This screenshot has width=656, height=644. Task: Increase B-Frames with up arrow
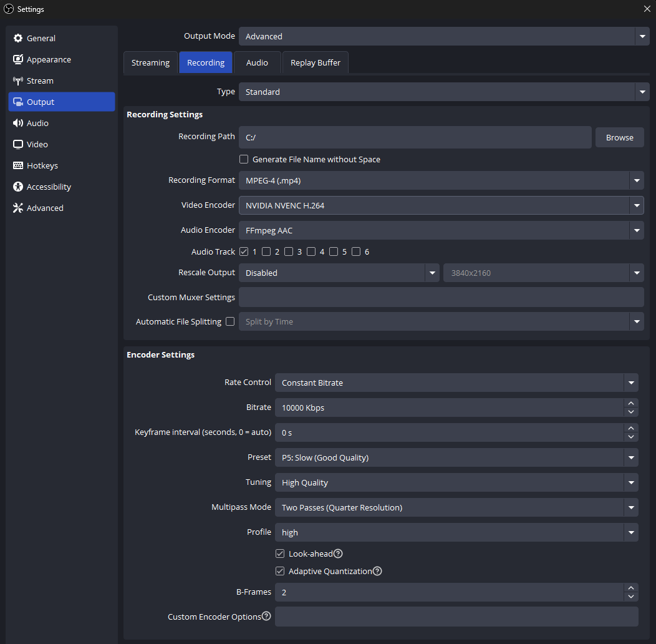point(631,588)
